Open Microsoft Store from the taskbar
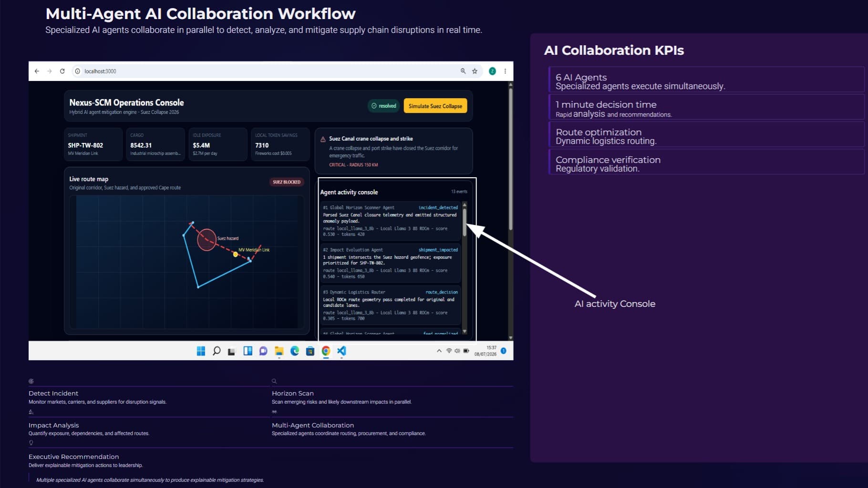This screenshot has height=488, width=868. tap(310, 351)
